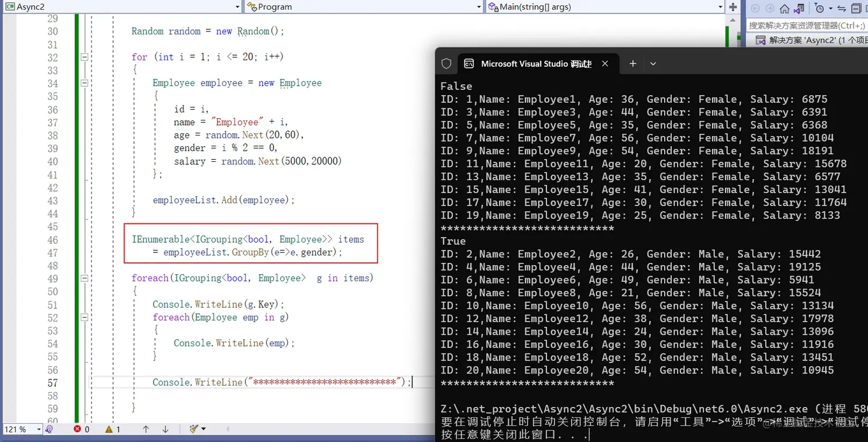Click "True" output line in the console
The height and width of the screenshot is (442, 868).
pos(453,241)
